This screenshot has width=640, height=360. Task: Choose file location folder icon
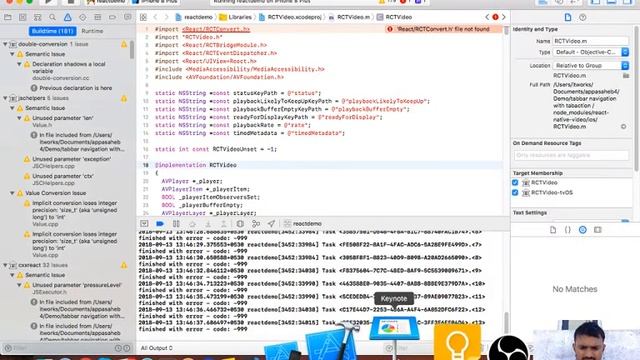point(626,76)
